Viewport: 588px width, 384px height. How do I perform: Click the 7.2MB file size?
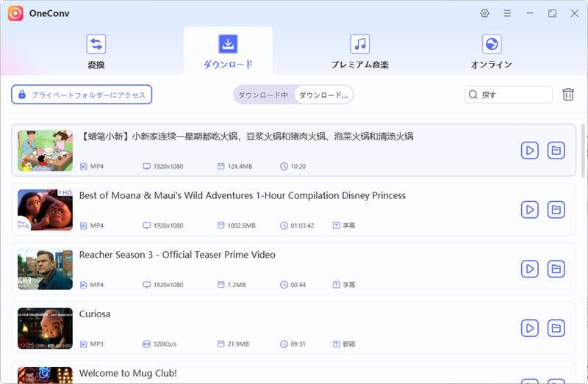236,285
